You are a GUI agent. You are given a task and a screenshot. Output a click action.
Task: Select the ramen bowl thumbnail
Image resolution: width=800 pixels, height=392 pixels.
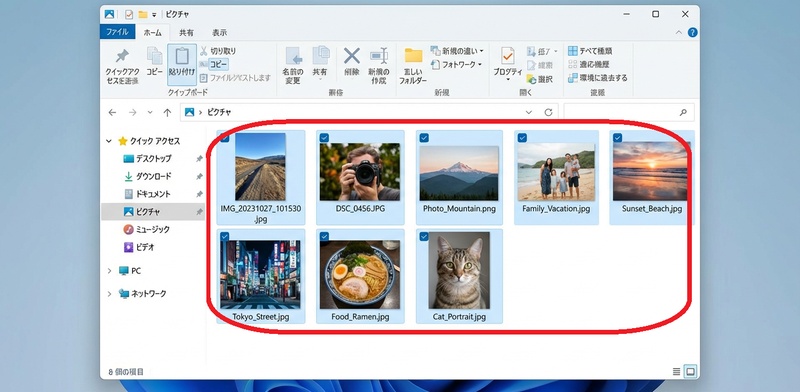pyautogui.click(x=360, y=275)
